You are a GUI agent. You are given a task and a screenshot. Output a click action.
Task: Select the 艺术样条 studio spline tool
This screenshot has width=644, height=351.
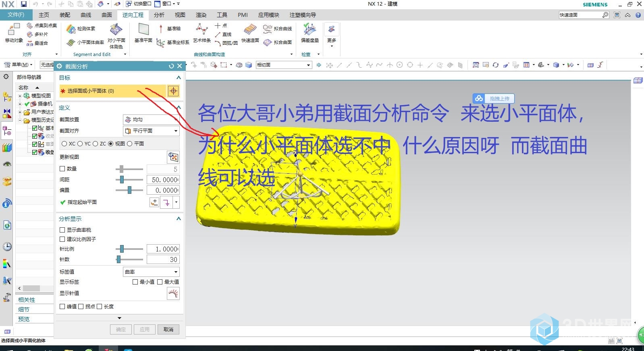[202, 33]
